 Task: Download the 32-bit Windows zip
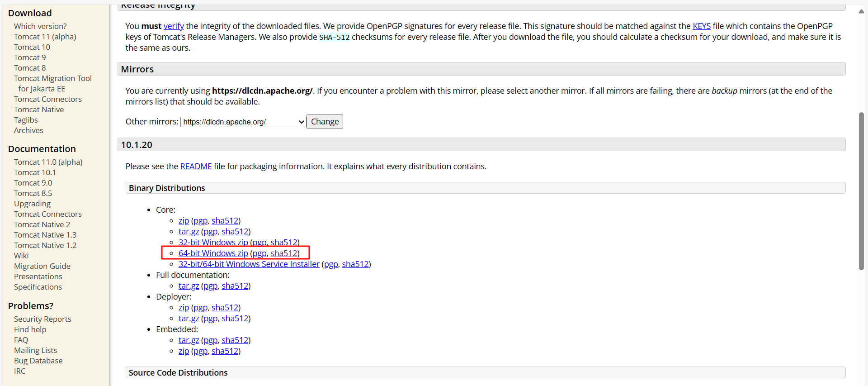213,243
